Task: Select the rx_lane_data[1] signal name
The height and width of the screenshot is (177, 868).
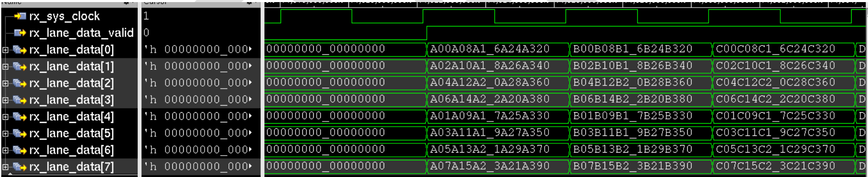Action: pyautogui.click(x=71, y=66)
